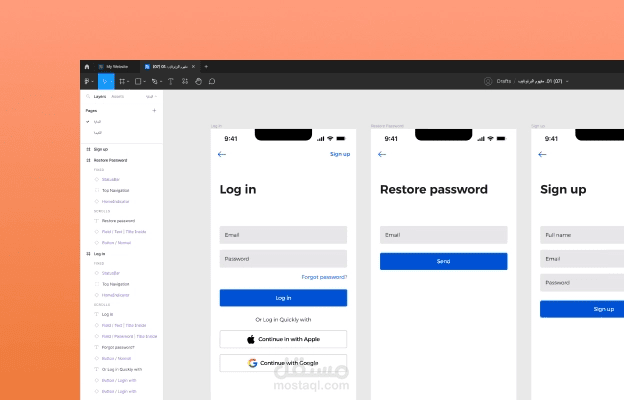Select the Field / Password layer

[129, 336]
